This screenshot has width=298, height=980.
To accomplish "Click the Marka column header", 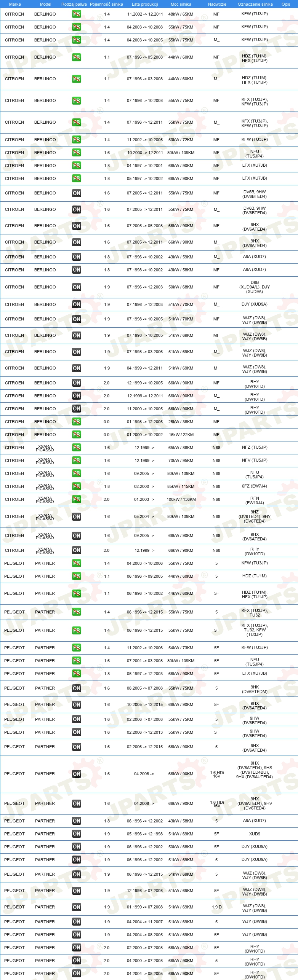I will pyautogui.click(x=15, y=4).
